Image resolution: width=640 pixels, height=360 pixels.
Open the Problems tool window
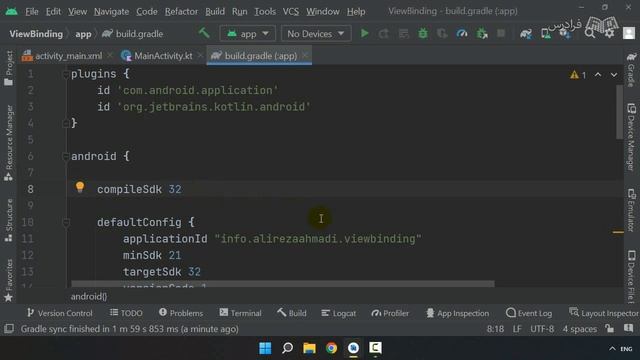(x=181, y=313)
